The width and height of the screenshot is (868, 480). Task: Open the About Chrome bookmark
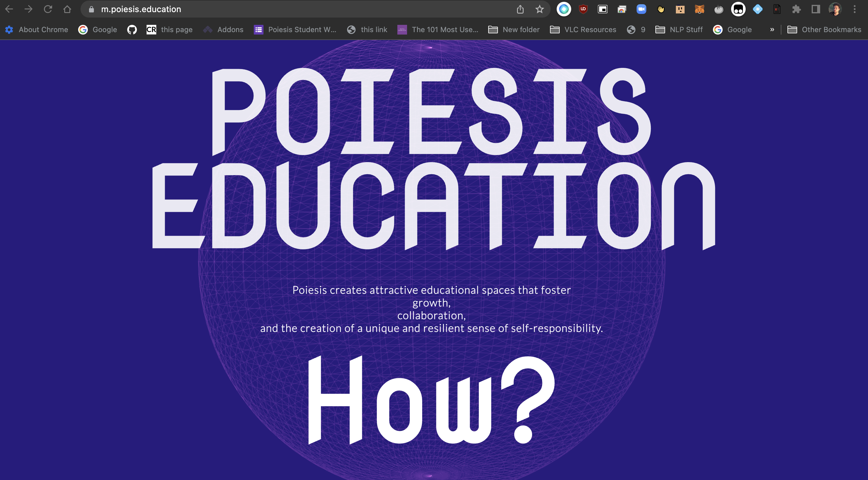pos(37,30)
